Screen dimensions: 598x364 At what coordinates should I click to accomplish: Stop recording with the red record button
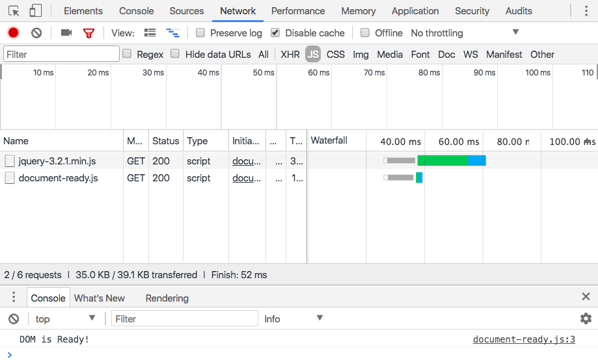click(14, 33)
